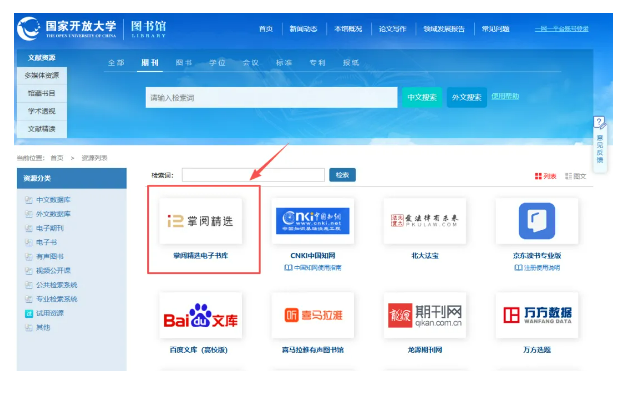Click the 京东读书 blue book icon tile

[537, 221]
